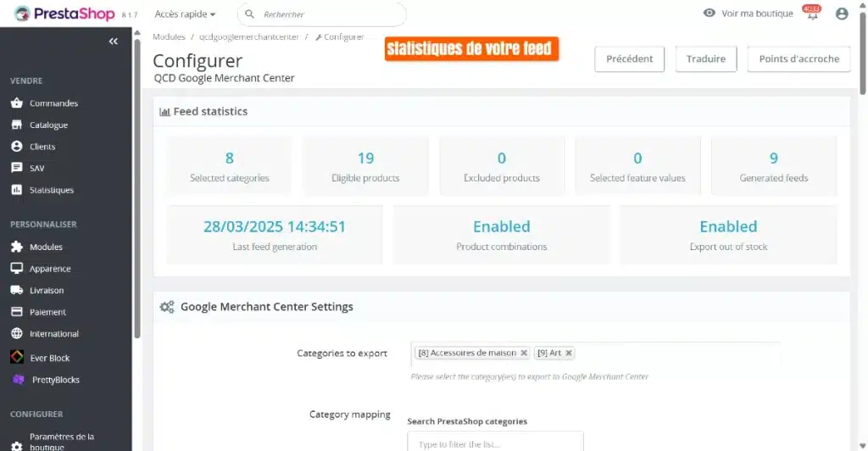868x451 pixels.
Task: Open the user profile avatar icon
Action: (842, 14)
